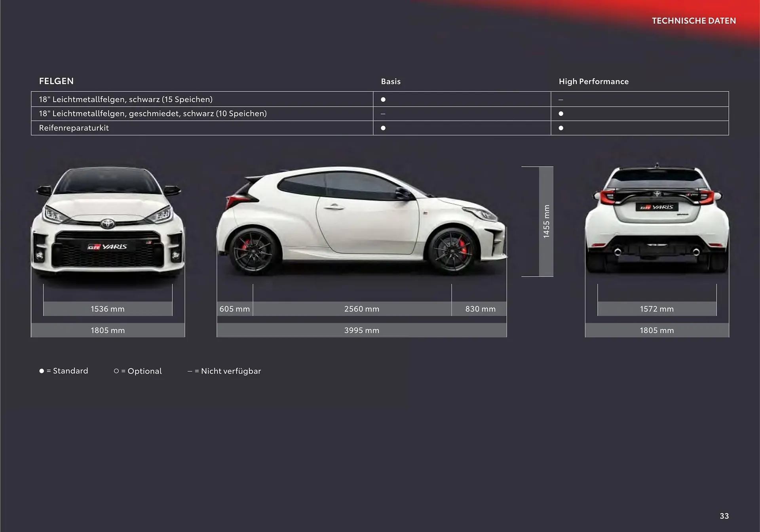
Task: Click the 1455 mm height bar
Action: pos(546,222)
